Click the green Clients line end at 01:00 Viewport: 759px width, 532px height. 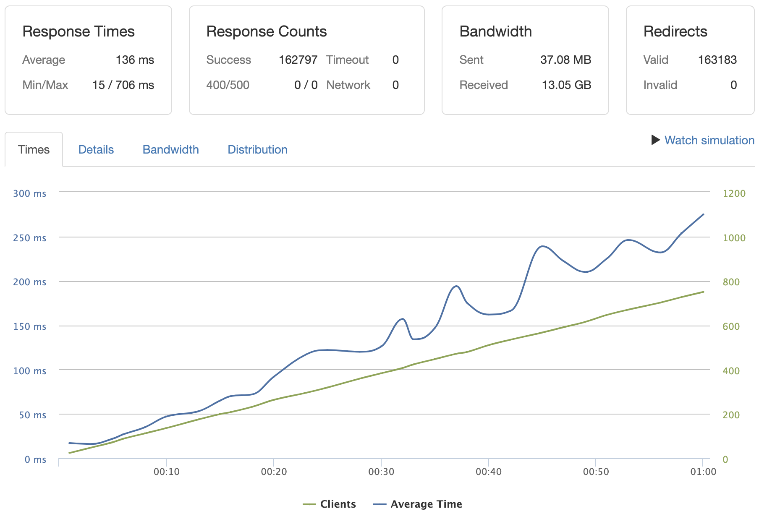point(703,292)
